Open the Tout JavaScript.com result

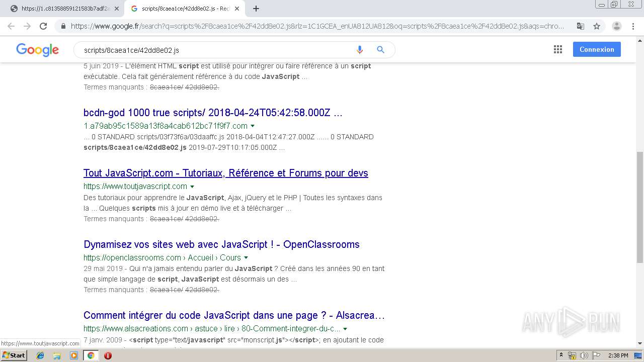click(226, 173)
